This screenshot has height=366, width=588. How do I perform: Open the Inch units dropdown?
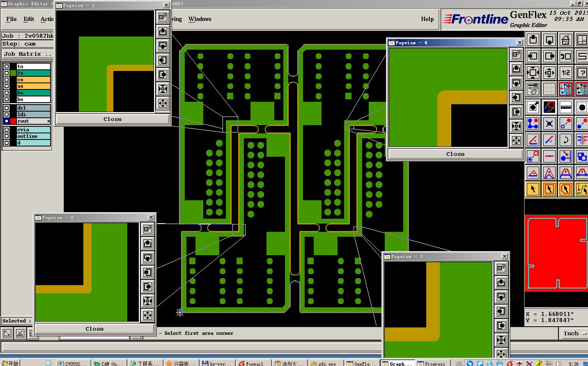tap(574, 333)
